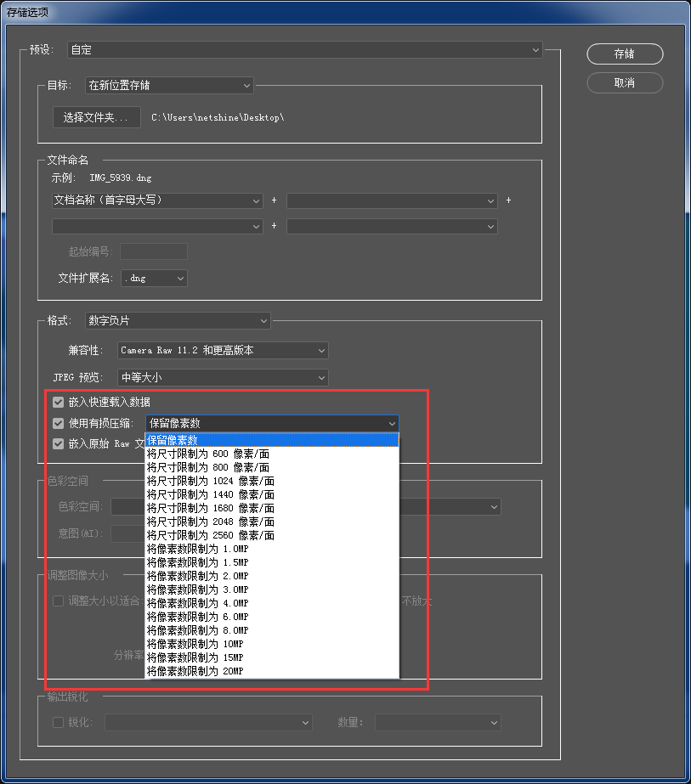Image resolution: width=691 pixels, height=784 pixels.
Task: Open the 预设 preset dropdown
Action: [x=305, y=50]
